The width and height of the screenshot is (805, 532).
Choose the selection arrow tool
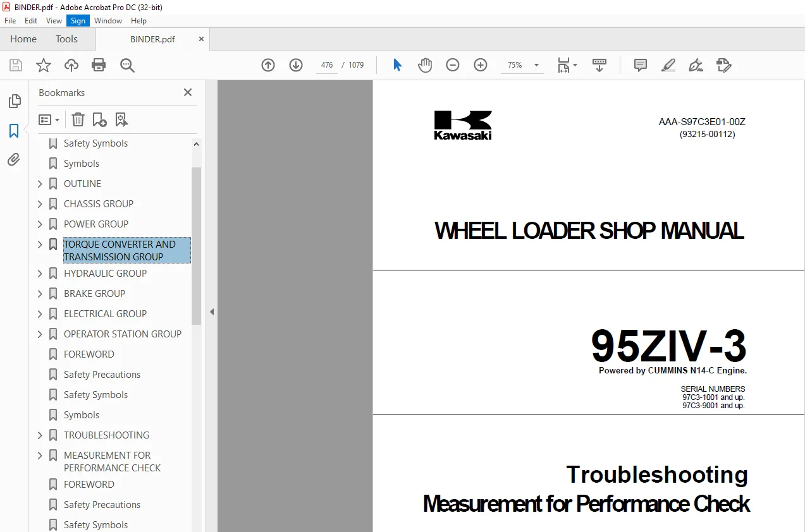[397, 65]
